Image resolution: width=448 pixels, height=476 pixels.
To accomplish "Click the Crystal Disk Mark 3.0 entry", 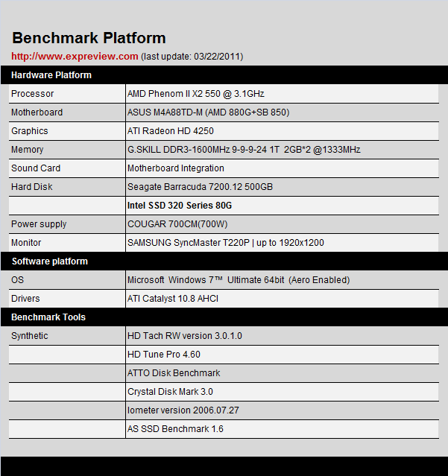I will (x=170, y=392).
